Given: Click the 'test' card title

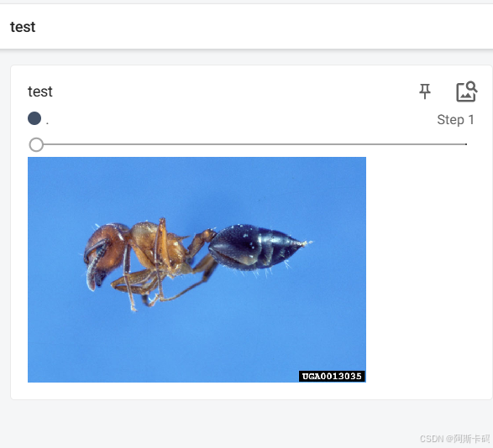Looking at the screenshot, I should pyautogui.click(x=40, y=91).
